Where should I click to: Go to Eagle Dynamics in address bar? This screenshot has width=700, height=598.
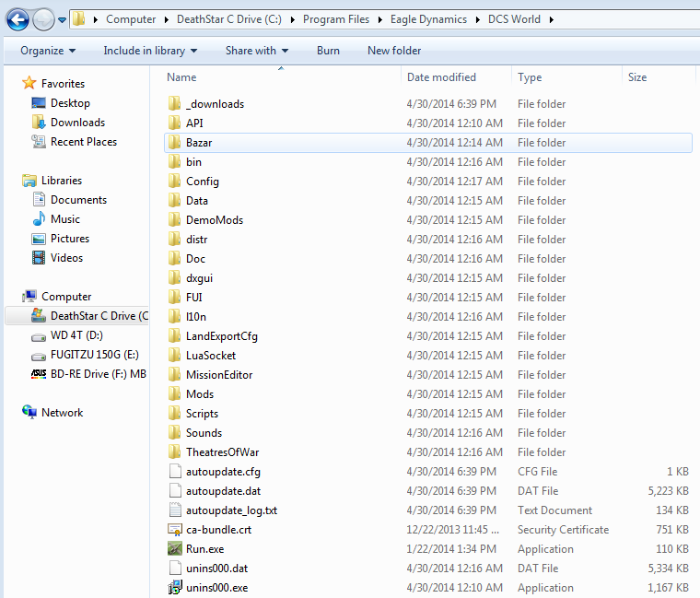pos(428,19)
